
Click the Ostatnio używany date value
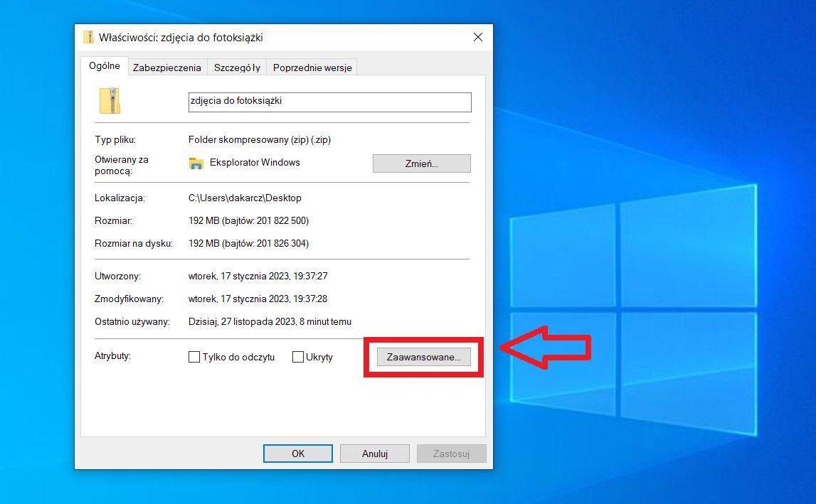pos(270,321)
